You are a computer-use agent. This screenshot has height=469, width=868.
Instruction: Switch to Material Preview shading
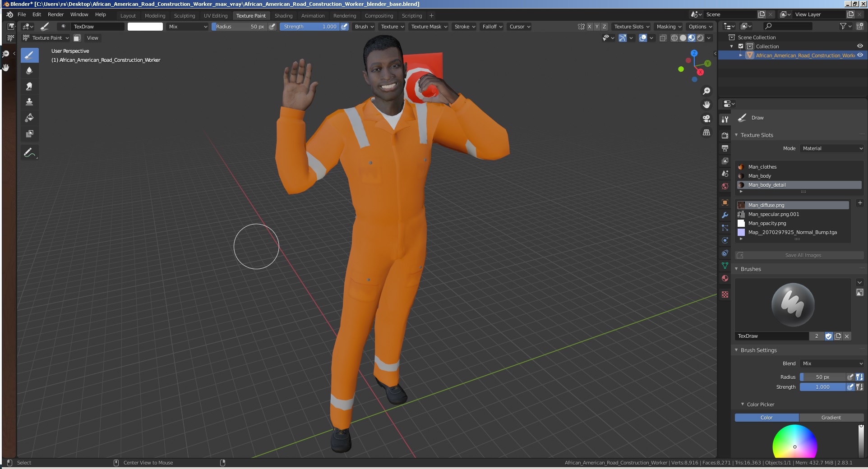click(692, 38)
